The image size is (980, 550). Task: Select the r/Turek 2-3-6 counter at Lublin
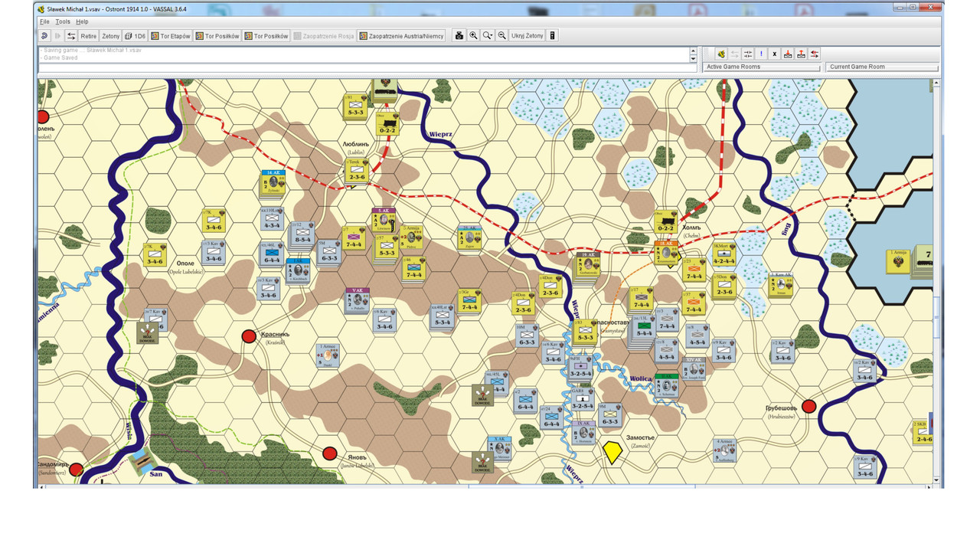[357, 172]
